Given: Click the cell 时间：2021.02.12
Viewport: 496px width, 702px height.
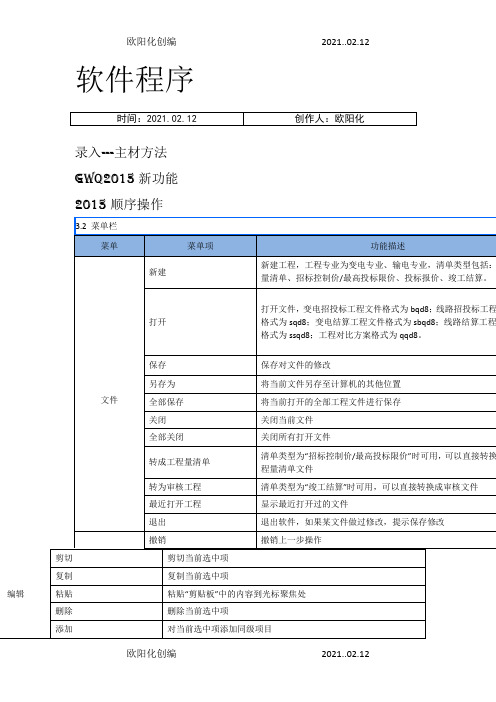Looking at the screenshot, I should [157, 119].
